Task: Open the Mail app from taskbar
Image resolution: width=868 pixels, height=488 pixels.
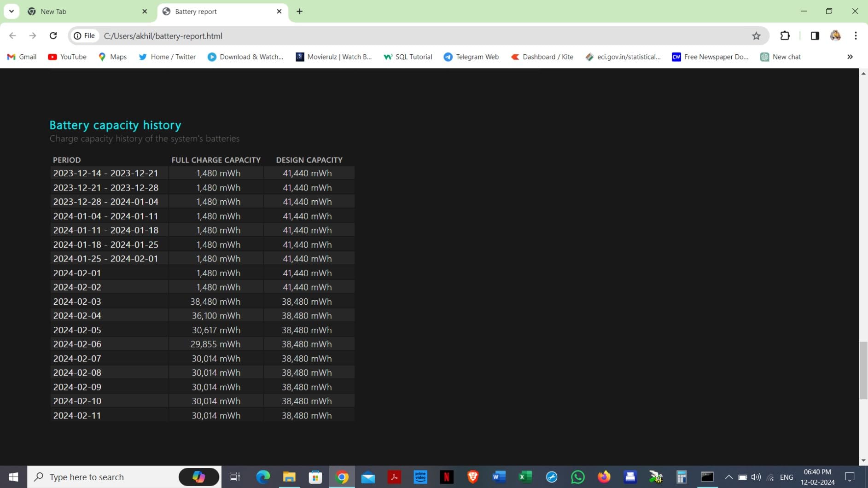Action: point(368,477)
